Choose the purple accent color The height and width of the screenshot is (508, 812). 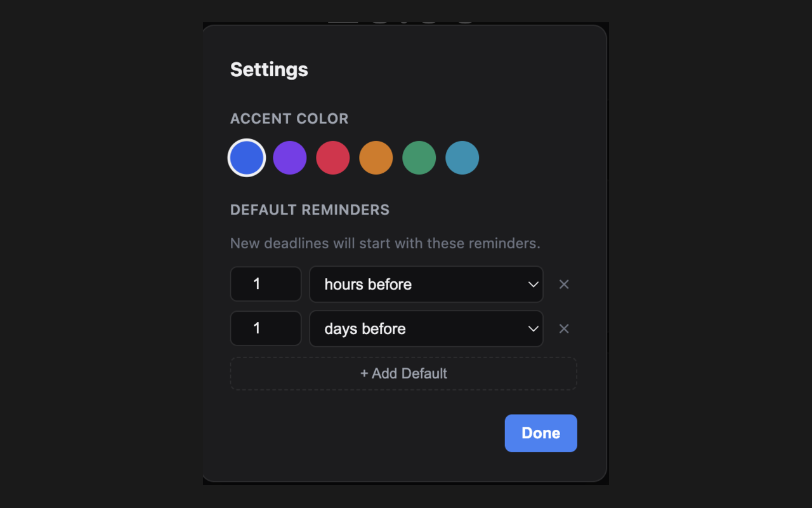tap(290, 157)
